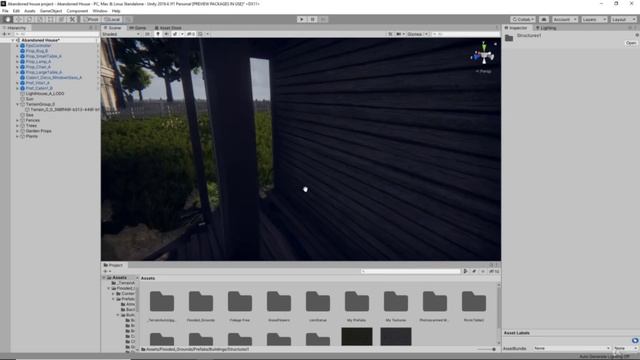
Task: Select the Move tool
Action: [x=18, y=19]
